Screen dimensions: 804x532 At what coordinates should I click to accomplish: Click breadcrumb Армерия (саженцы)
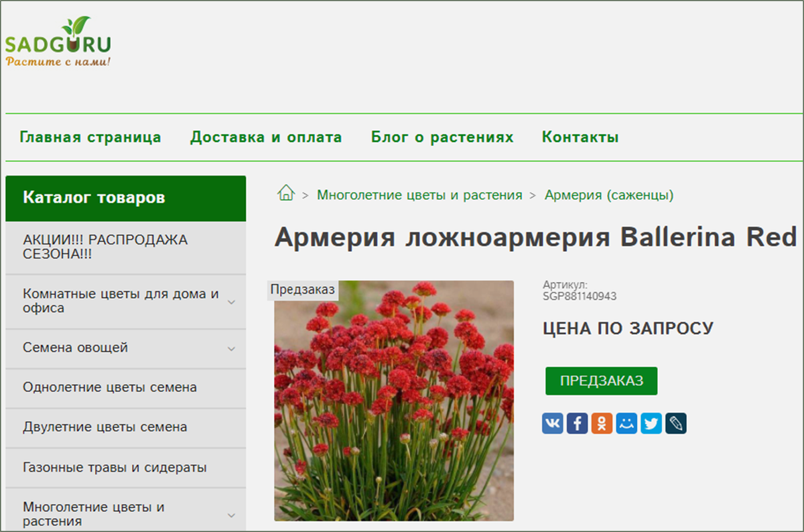click(x=609, y=195)
